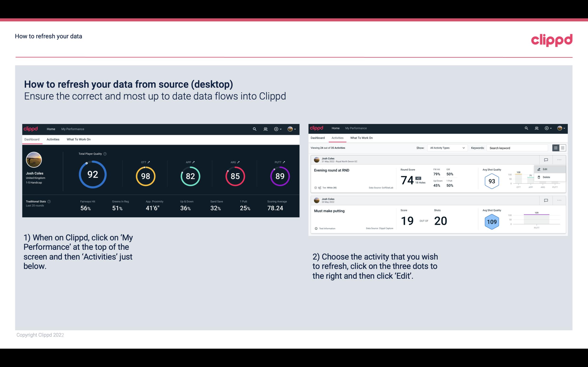Screen dimensions: 588x367
Task: Click the 'My Performance' menu item top nav
Action: point(72,128)
